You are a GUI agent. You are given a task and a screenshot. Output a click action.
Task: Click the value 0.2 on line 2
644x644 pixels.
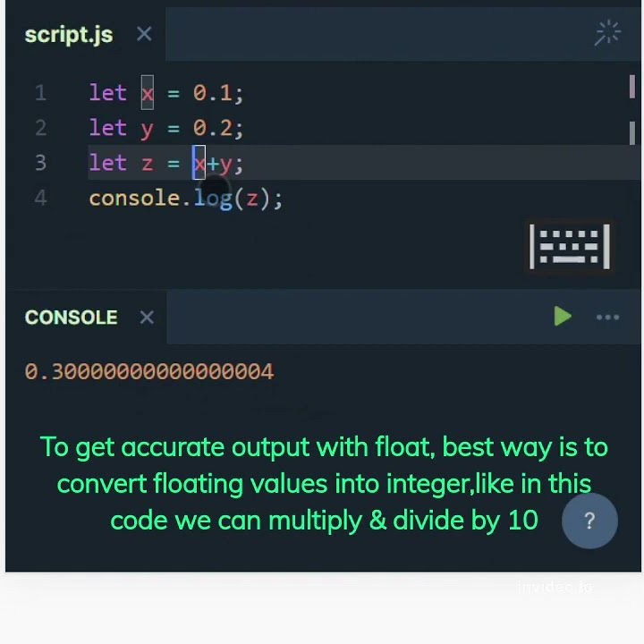coord(213,128)
